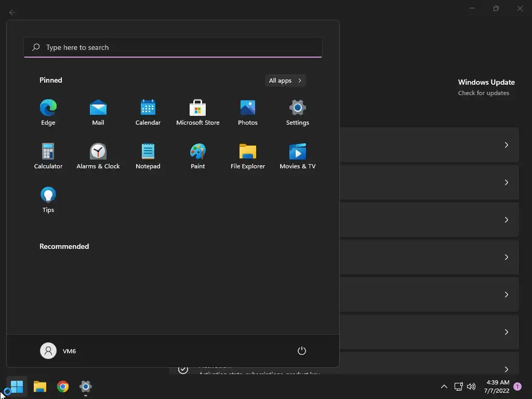The height and width of the screenshot is (399, 532).
Task: Open Windows Update in Settings window
Action: (486, 87)
